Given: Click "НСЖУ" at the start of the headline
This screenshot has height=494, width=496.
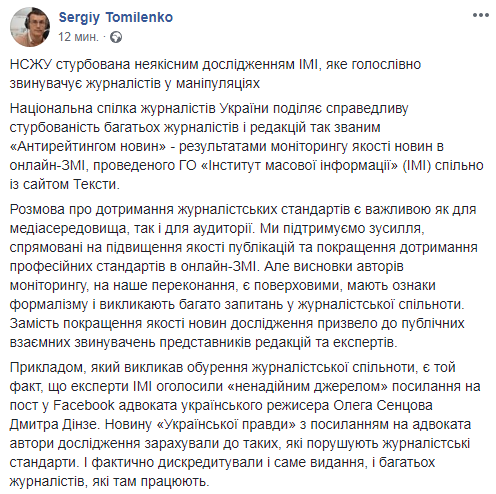Looking at the screenshot, I should pos(31,64).
